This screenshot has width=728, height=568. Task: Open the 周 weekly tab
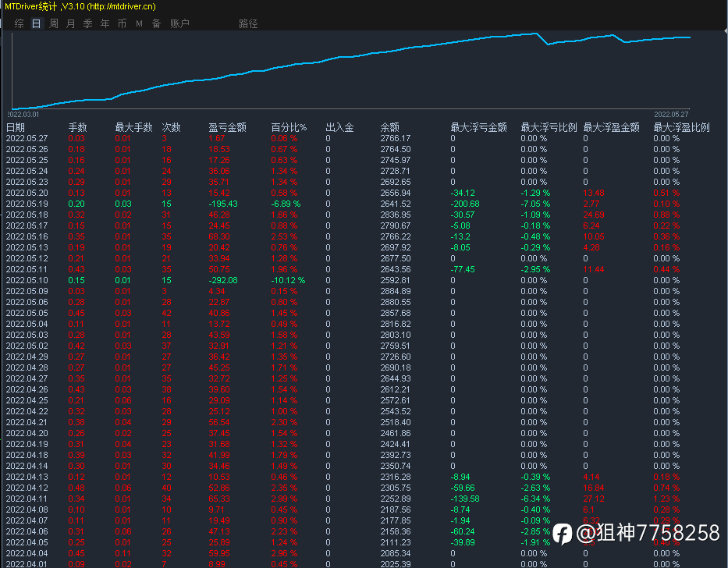coord(53,23)
